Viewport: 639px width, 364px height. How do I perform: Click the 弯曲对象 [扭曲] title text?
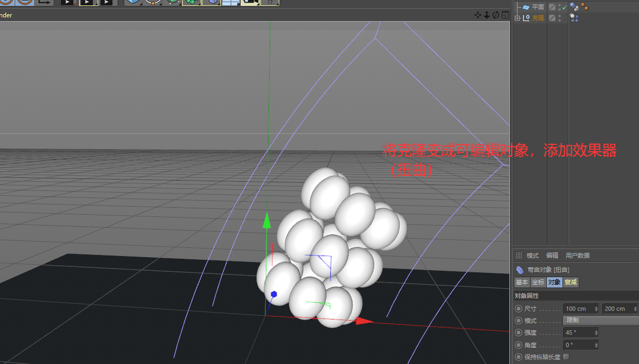pyautogui.click(x=548, y=270)
